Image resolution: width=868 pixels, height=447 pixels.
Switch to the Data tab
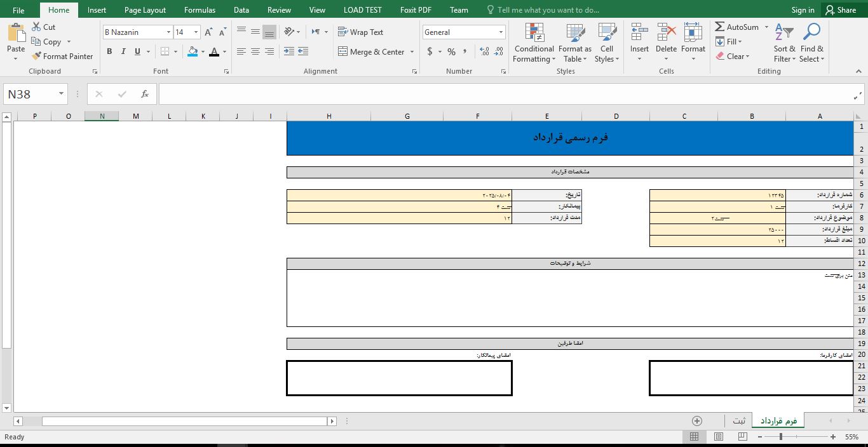click(241, 10)
